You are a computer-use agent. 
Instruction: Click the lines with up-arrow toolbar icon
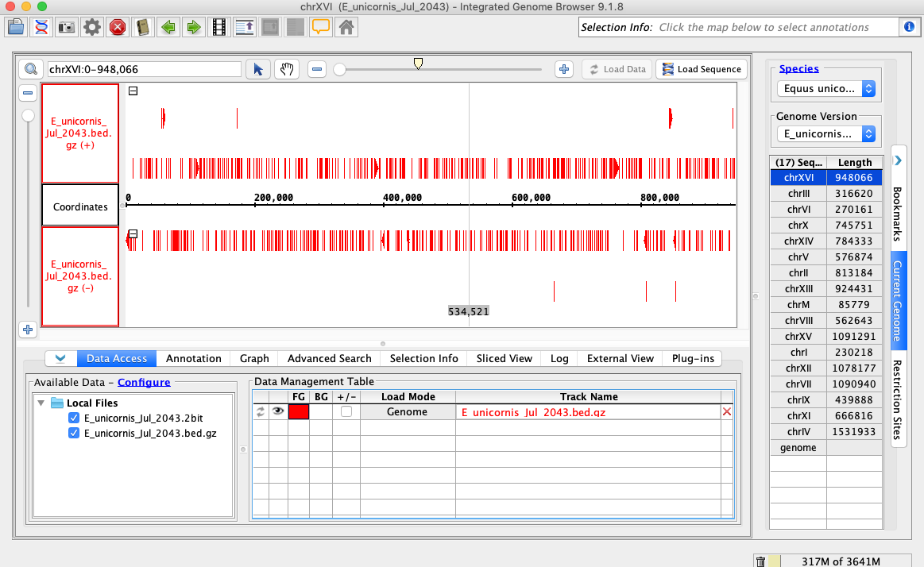point(245,27)
